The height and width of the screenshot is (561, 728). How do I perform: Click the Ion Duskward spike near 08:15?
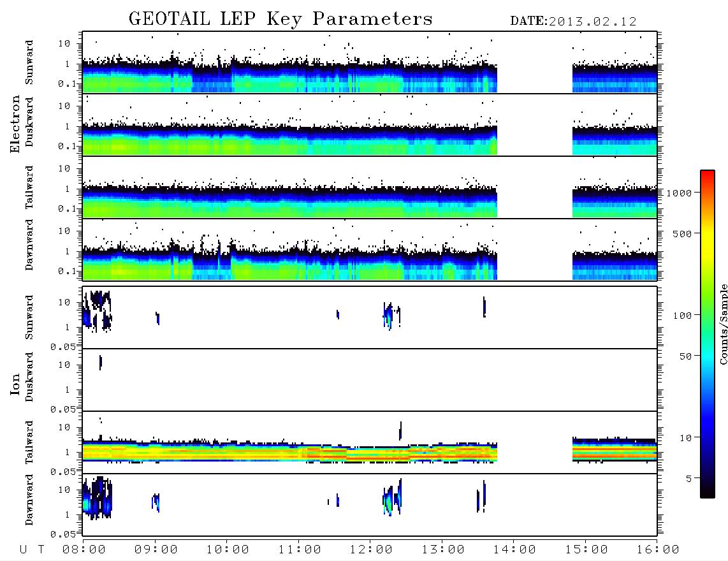click(x=100, y=362)
